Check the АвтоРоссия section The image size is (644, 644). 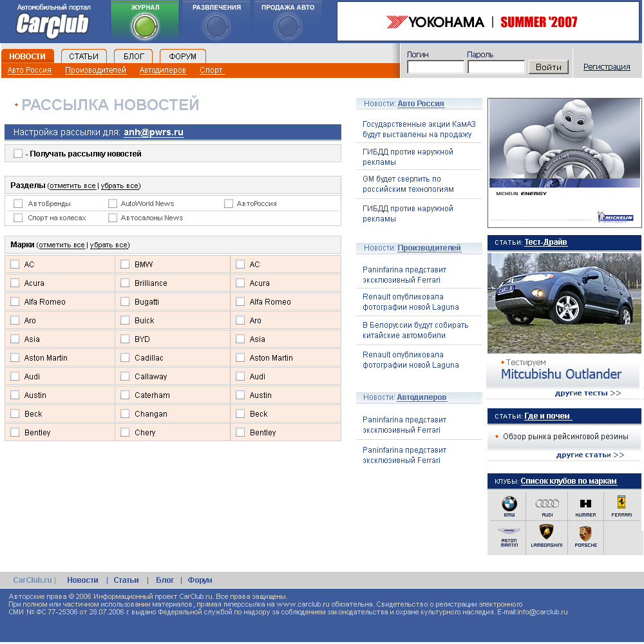coord(229,204)
